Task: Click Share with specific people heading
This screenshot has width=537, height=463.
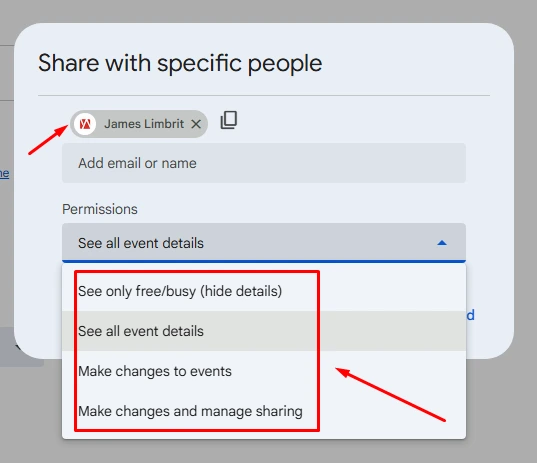Action: point(180,64)
